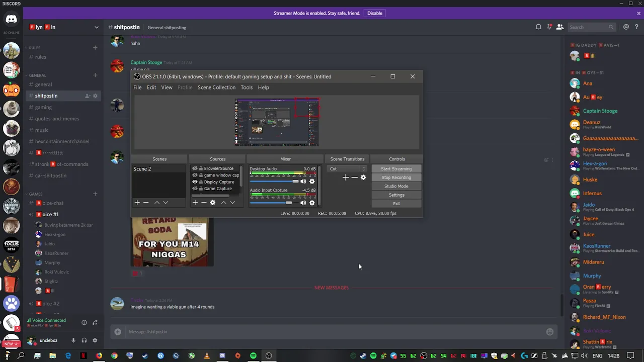Move source down in the Sources panel
This screenshot has width=644, height=362.
click(232, 203)
